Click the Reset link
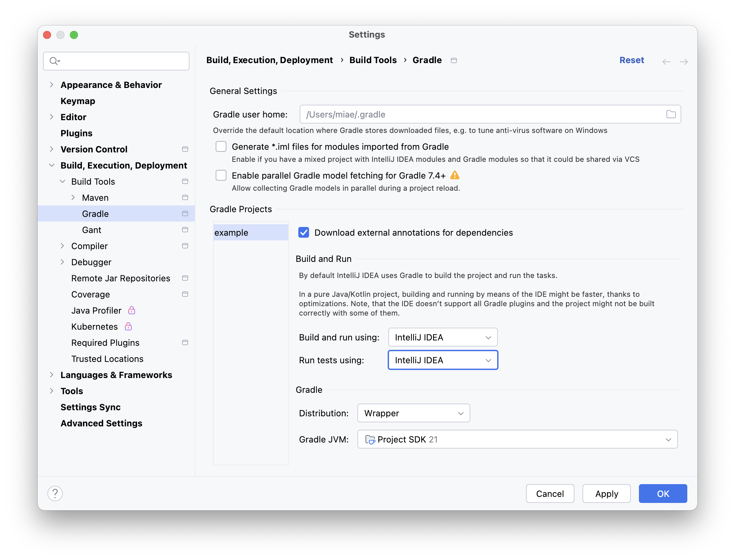The height and width of the screenshot is (560, 735). [632, 60]
